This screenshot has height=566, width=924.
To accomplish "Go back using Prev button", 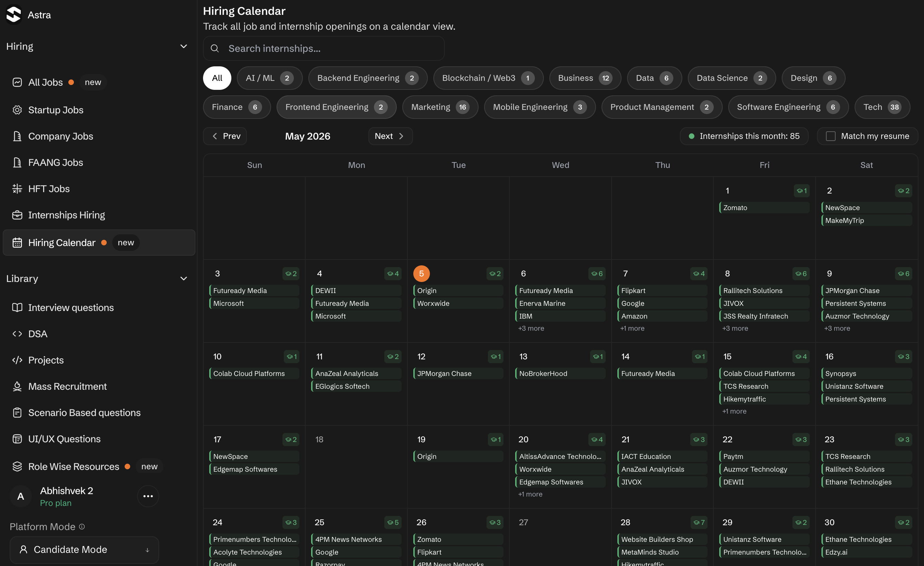I will pos(225,136).
